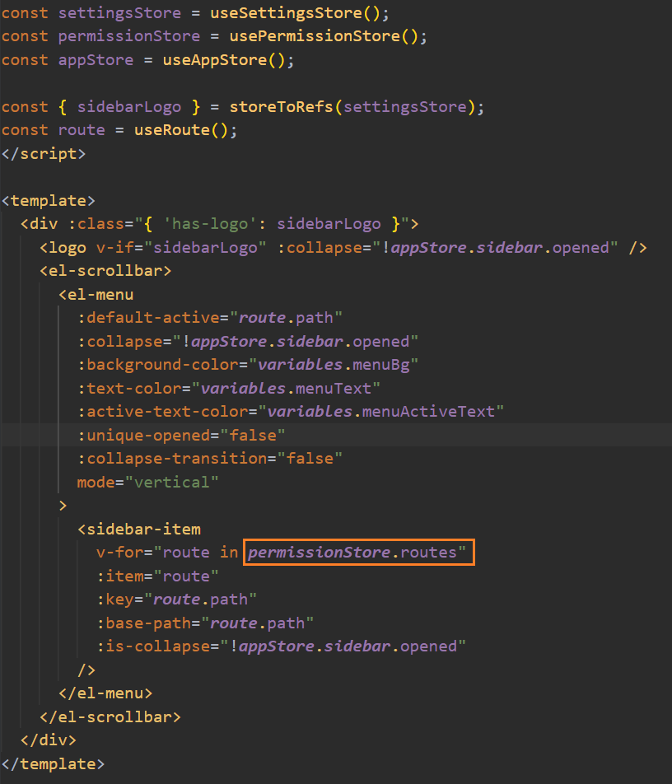This screenshot has height=784, width=672.
Task: Click the opening <template> tag
Action: click(49, 200)
